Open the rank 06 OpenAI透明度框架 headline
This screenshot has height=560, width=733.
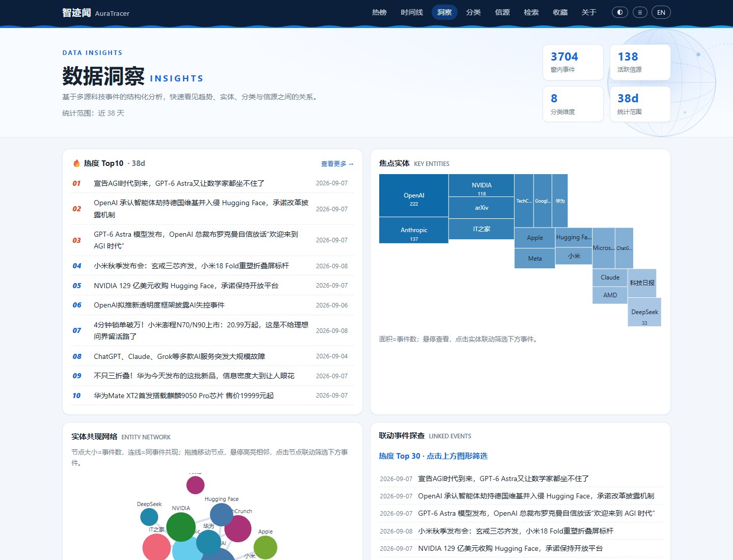[159, 305]
